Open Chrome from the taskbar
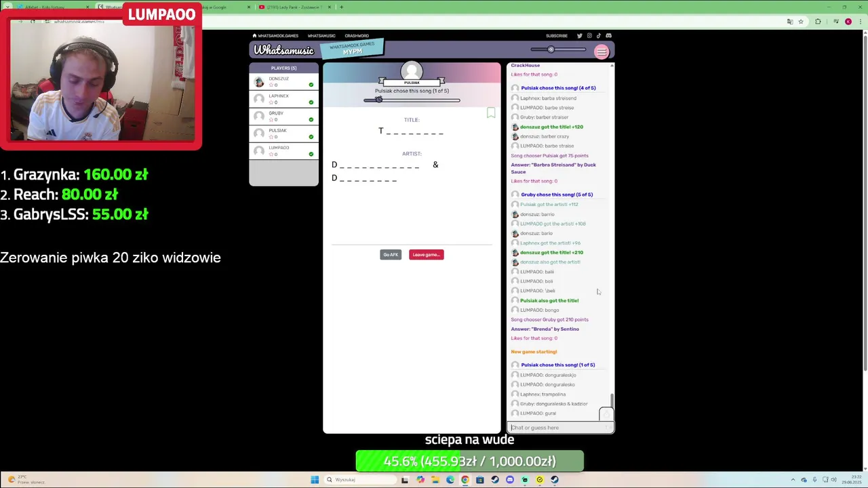The image size is (868, 488). (x=465, y=480)
